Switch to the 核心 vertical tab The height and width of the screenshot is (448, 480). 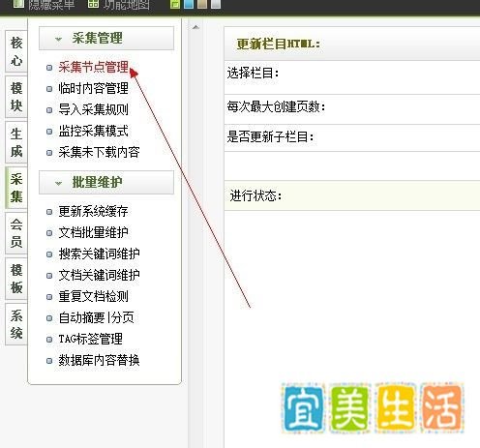(x=16, y=51)
